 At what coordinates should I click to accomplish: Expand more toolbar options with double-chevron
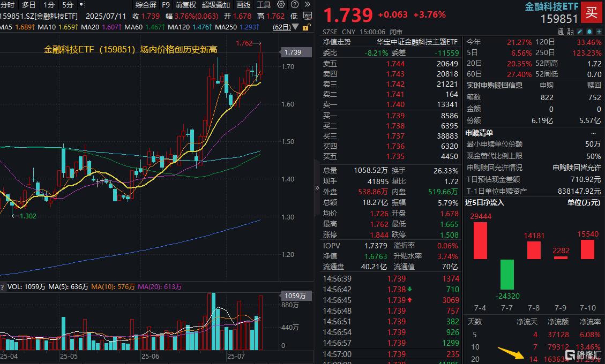pos(308,5)
